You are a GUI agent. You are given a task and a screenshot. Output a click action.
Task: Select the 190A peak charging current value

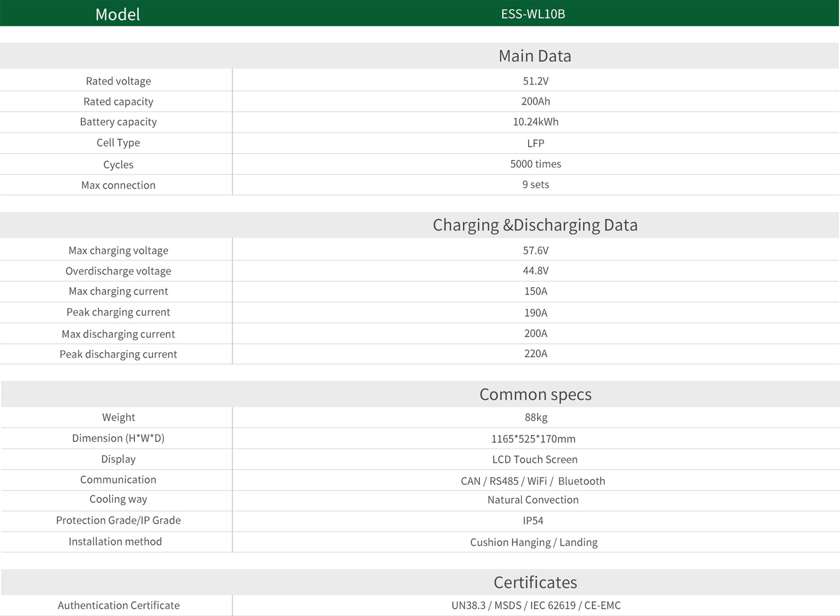tap(535, 313)
